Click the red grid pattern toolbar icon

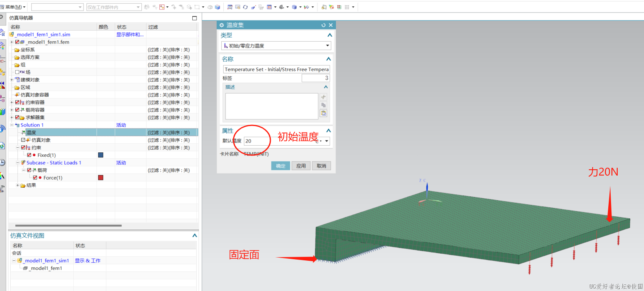pos(339,7)
